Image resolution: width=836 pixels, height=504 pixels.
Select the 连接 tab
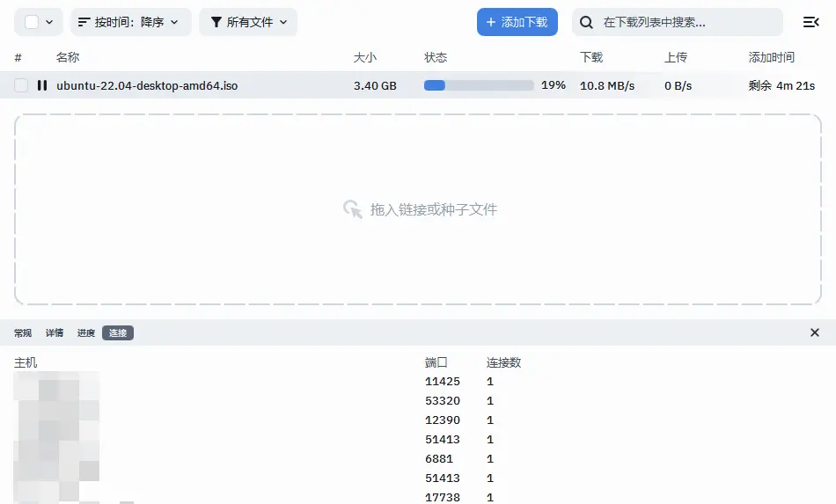(x=118, y=333)
